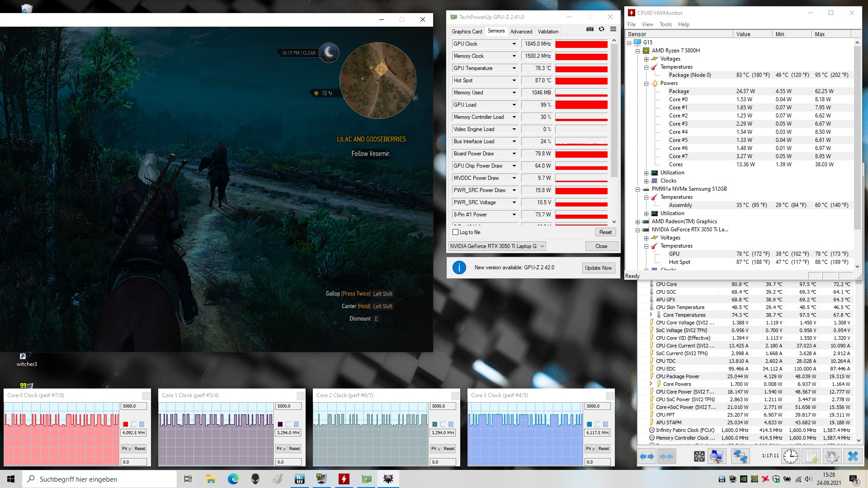Click the GPU-Z screenshot camera icon
This screenshot has width=868, height=488.
point(590,29)
